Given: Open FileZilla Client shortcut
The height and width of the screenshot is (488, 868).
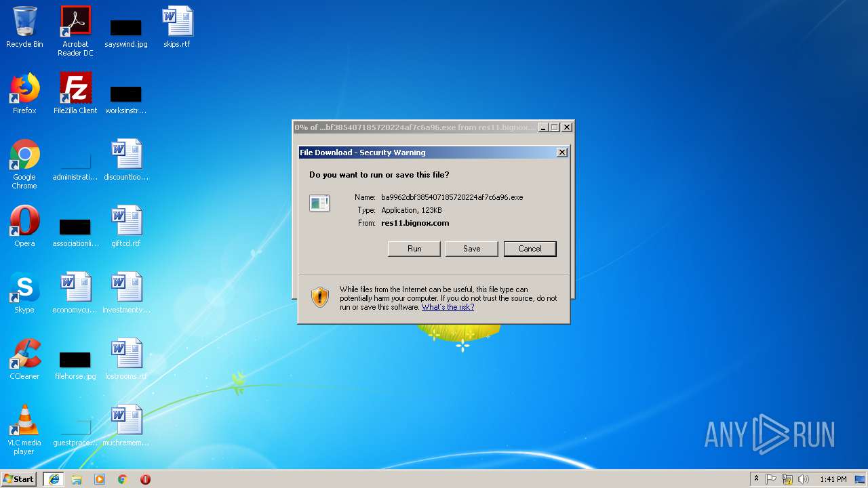Looking at the screenshot, I should [75, 94].
